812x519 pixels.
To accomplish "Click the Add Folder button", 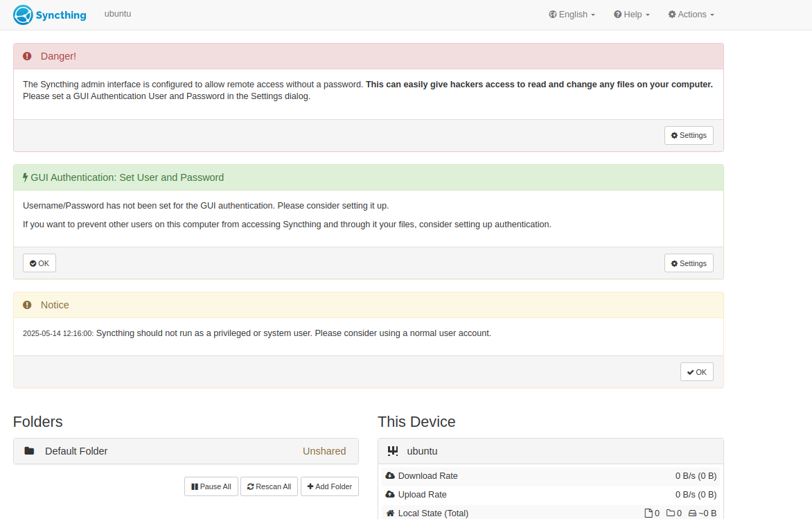I will click(330, 486).
